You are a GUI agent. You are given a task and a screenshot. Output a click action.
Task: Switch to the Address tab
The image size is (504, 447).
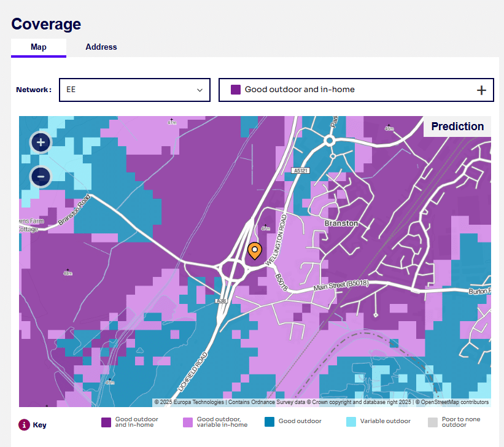tap(101, 47)
